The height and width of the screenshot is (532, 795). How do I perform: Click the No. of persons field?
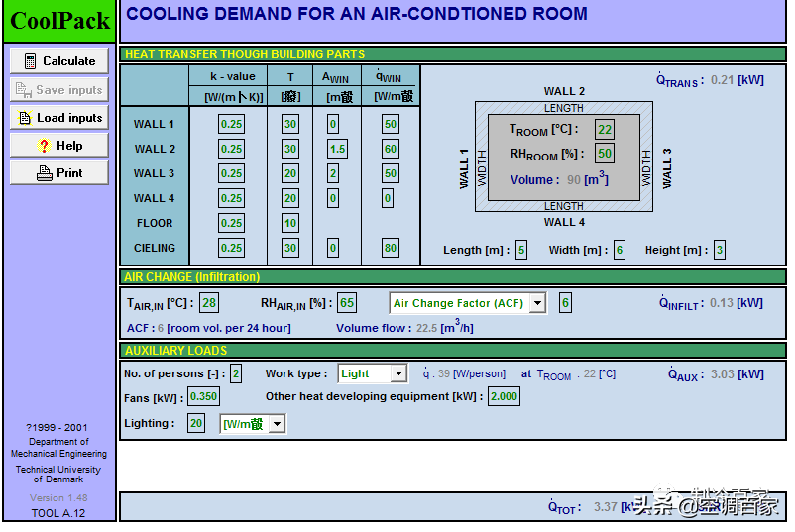tap(236, 373)
